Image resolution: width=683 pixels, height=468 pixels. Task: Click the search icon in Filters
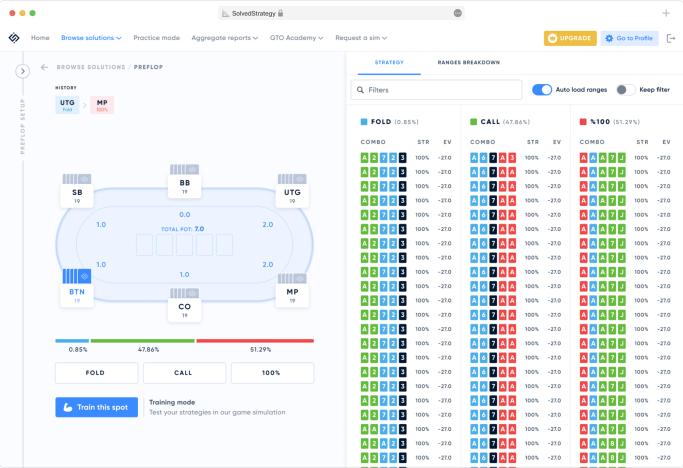pos(360,90)
